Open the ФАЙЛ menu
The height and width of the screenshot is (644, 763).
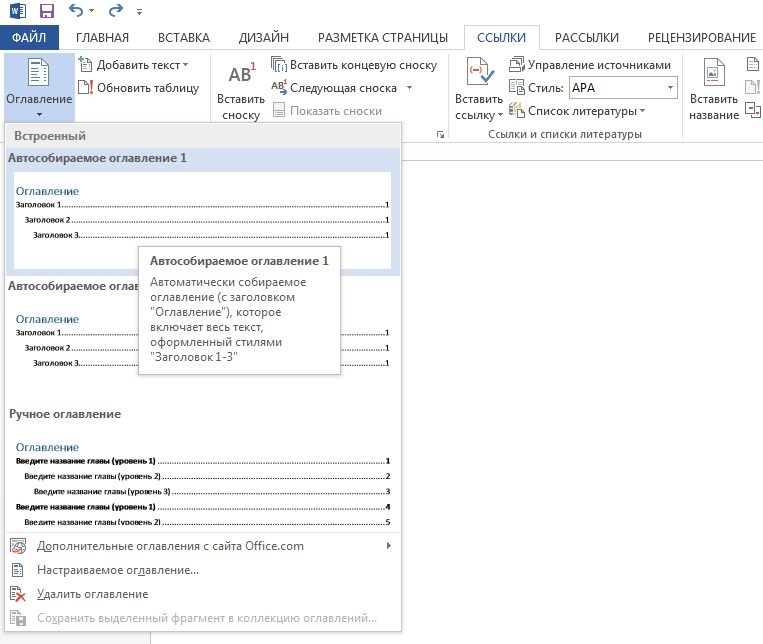(29, 38)
